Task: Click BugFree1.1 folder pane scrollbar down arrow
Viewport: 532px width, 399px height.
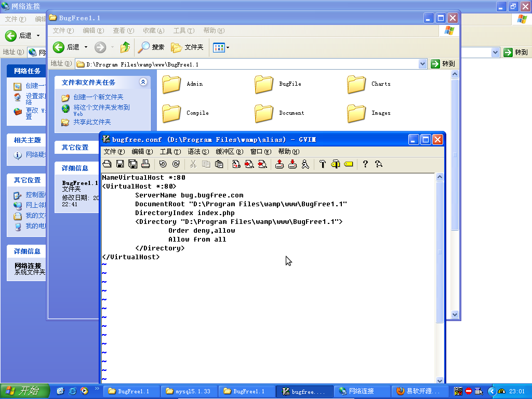Action: [455, 314]
